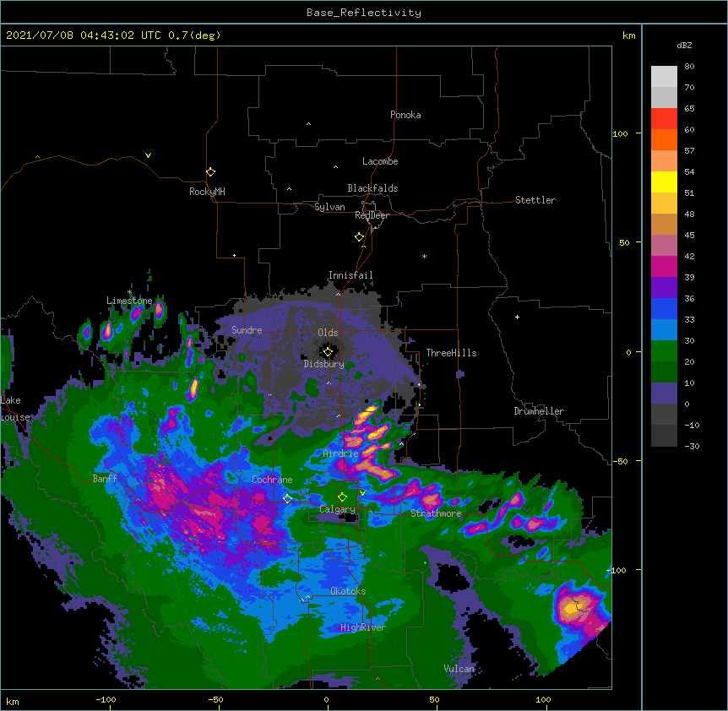Image resolution: width=728 pixels, height=711 pixels.
Task: Click the Banff town label
Action: coord(105,479)
